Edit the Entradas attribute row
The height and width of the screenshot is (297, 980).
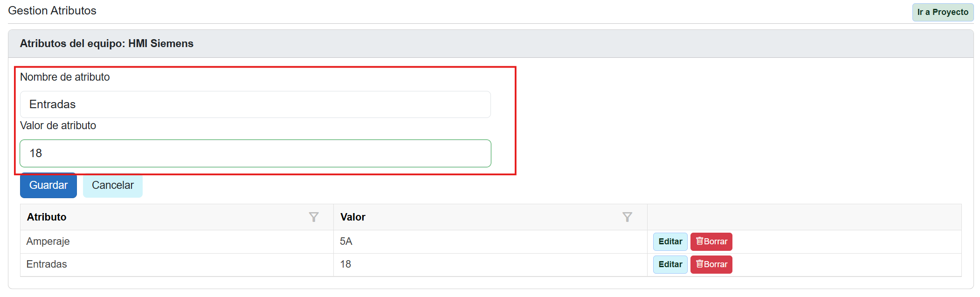coord(670,264)
